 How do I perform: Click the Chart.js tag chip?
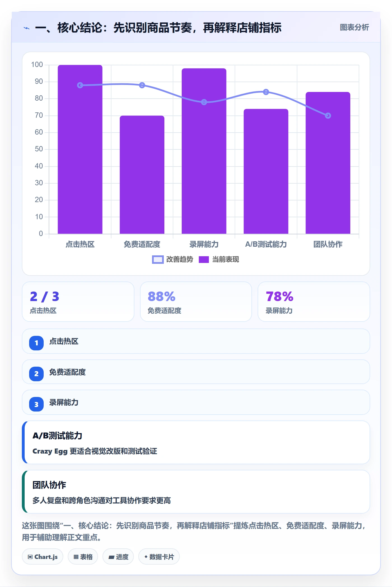click(x=43, y=557)
